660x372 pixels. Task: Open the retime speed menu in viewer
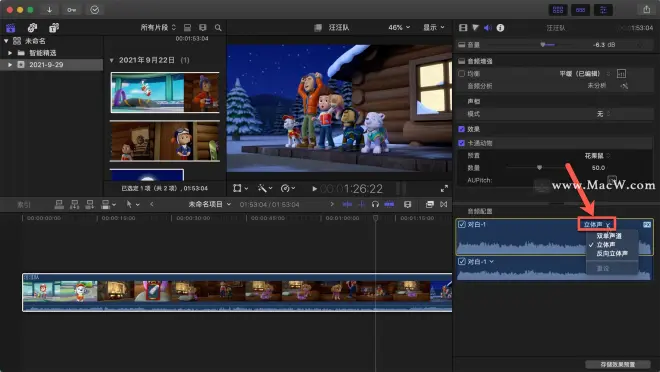(288, 189)
